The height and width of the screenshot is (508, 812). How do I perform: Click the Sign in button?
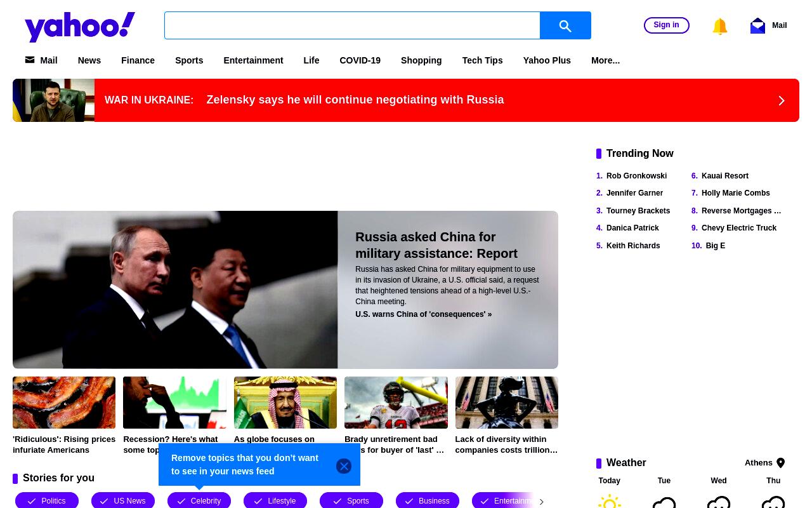click(666, 25)
